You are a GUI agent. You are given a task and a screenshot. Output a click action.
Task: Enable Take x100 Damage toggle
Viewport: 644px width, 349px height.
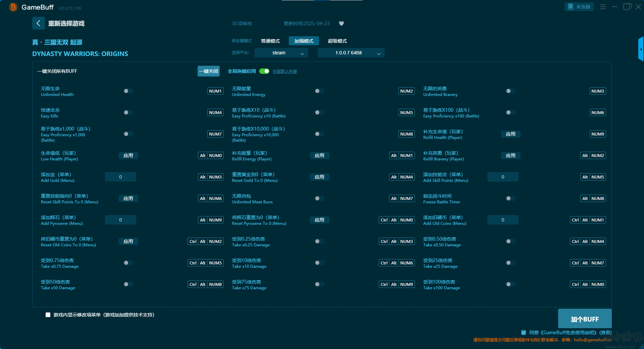click(511, 284)
